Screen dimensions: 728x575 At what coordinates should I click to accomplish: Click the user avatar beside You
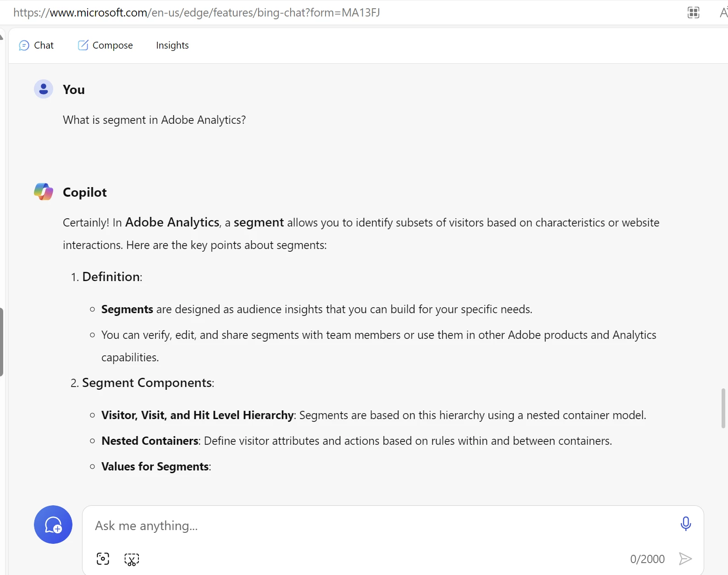click(44, 89)
